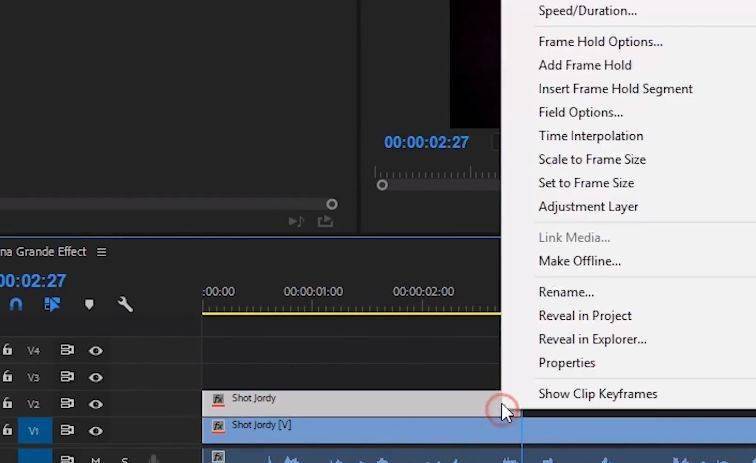Screen dimensions: 756x463
Task: Toggle V2 track eye visibility
Action: (x=95, y=404)
